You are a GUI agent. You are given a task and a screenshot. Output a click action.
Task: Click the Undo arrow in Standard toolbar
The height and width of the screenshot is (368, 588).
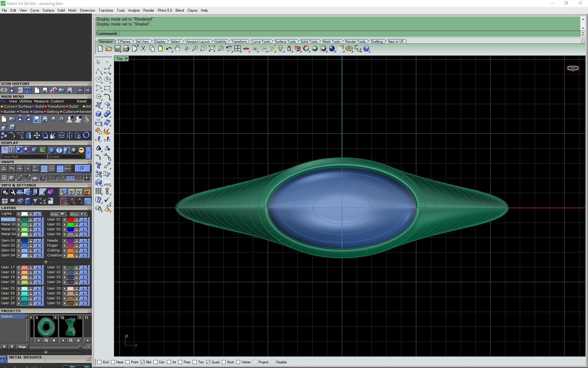click(168, 48)
